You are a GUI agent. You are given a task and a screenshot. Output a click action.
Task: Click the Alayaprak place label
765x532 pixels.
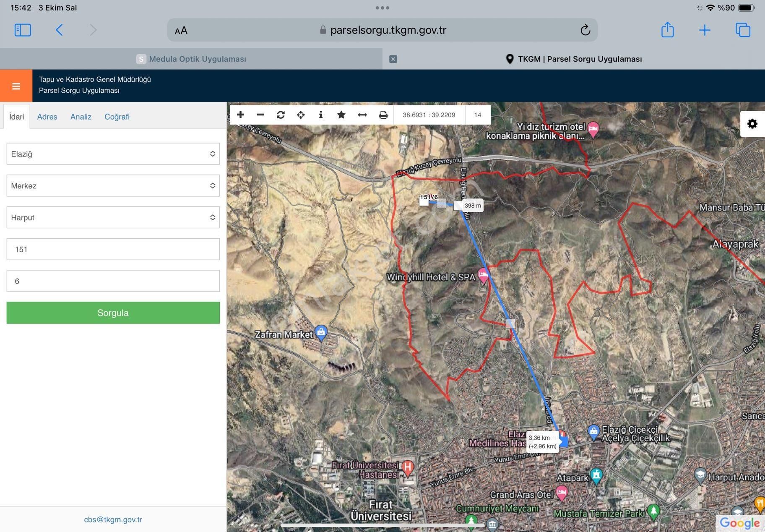tap(735, 244)
